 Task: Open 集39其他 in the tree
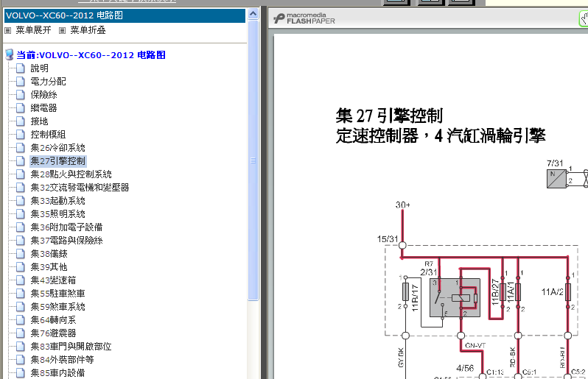click(x=49, y=267)
